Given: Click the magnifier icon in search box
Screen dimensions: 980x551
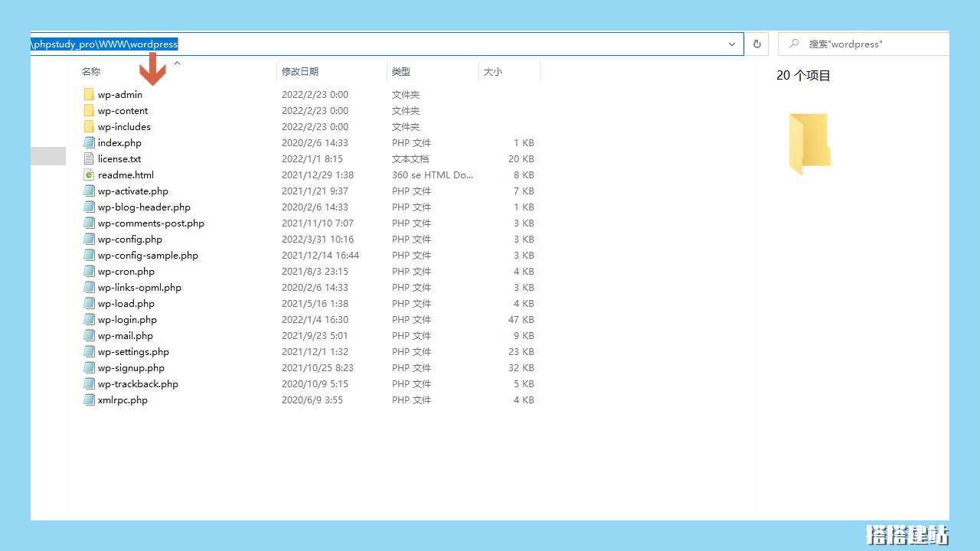Looking at the screenshot, I should pos(794,44).
